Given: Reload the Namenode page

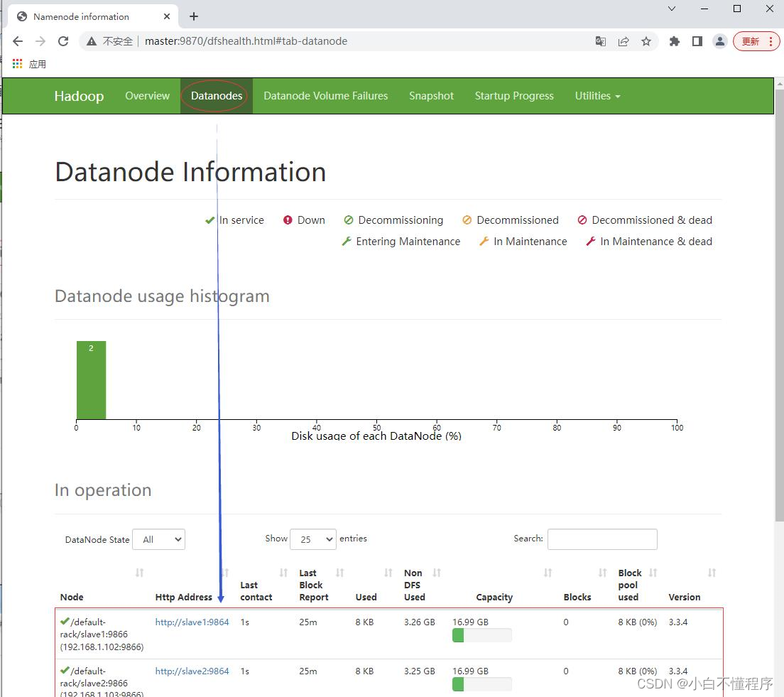Looking at the screenshot, I should click(x=63, y=41).
